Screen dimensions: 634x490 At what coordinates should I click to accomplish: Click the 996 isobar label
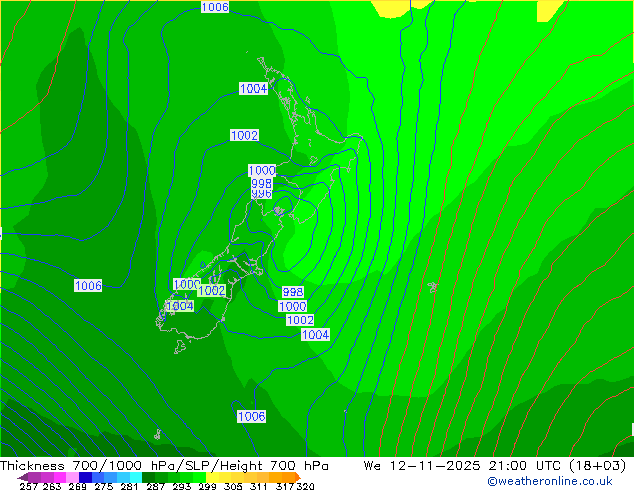coord(261,194)
